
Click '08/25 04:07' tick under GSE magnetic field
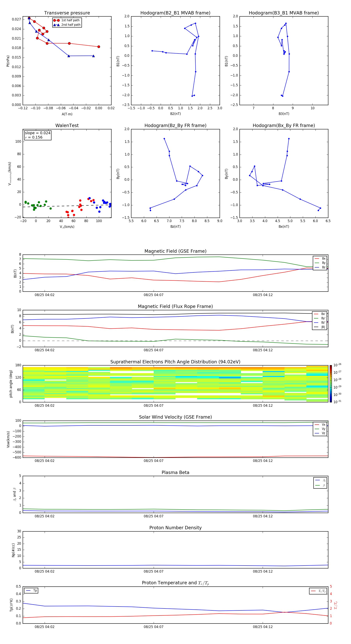pos(153,295)
